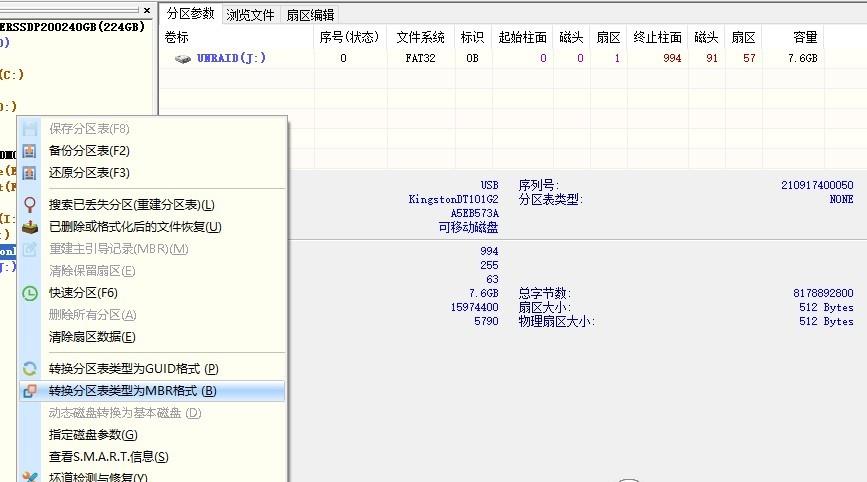The width and height of the screenshot is (867, 482).
Task: Click the backup partition table icon
Action: (29, 151)
